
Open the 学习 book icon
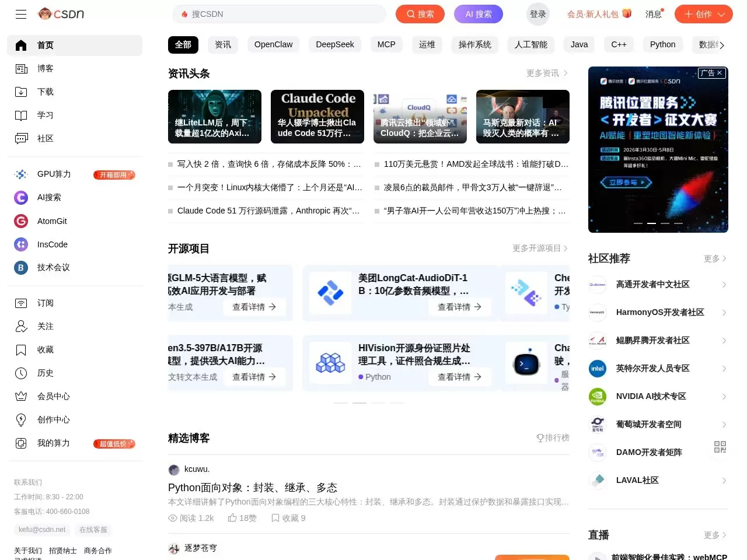[x=21, y=116]
